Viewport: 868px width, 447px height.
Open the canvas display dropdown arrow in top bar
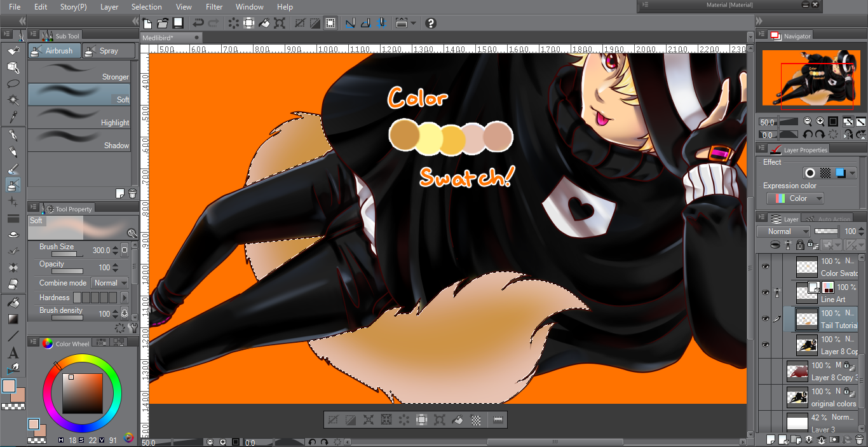(414, 24)
